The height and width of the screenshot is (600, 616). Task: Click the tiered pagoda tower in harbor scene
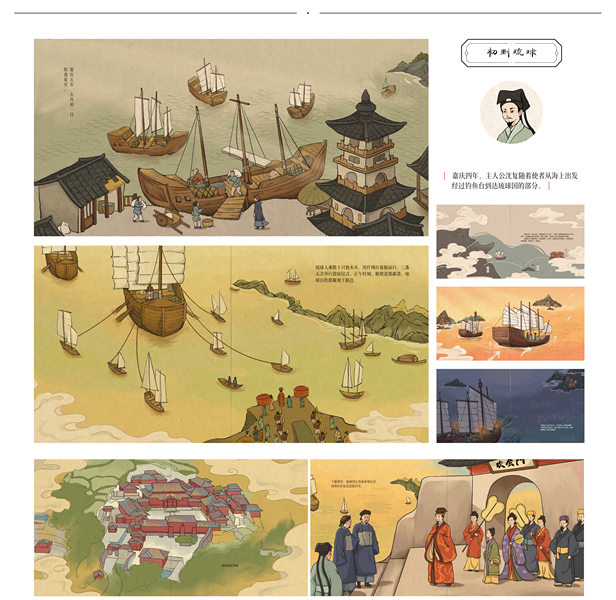click(363, 163)
